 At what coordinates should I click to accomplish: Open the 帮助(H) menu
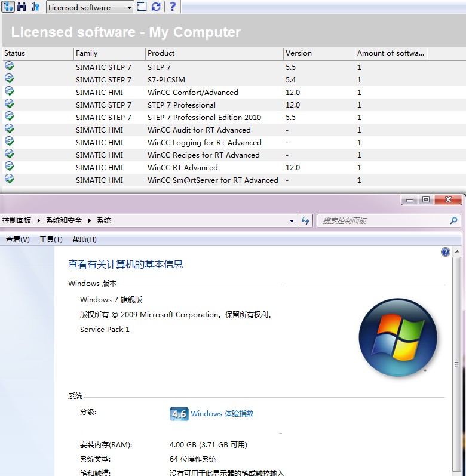[x=84, y=239]
